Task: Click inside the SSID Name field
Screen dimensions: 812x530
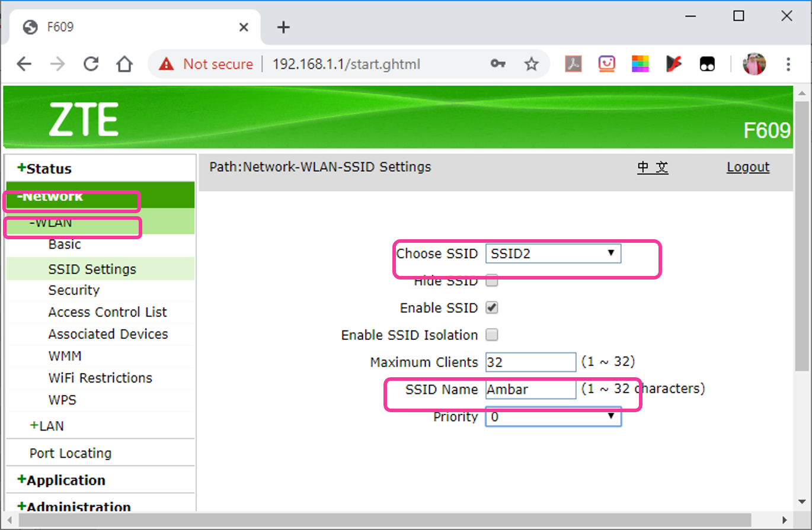Action: tap(530, 389)
